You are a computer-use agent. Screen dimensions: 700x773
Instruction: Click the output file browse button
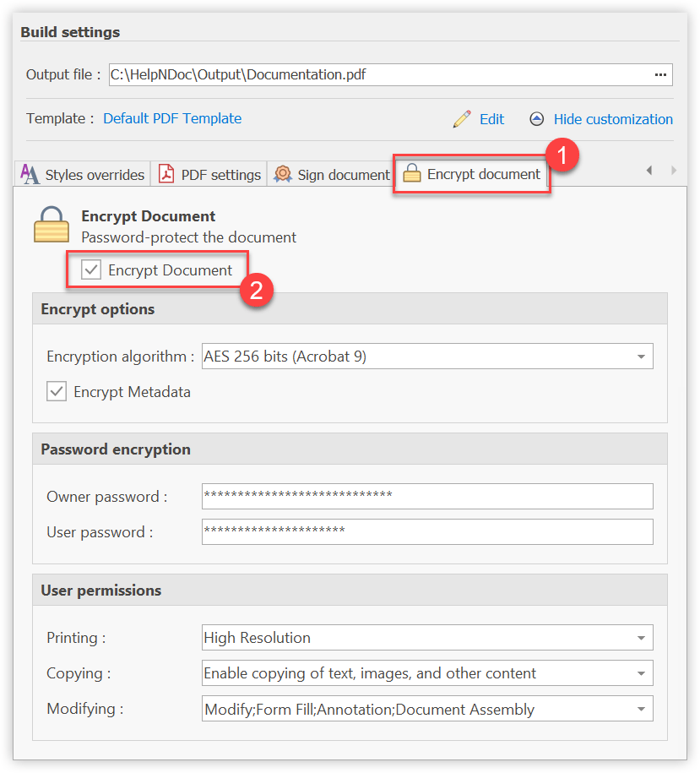(x=661, y=74)
